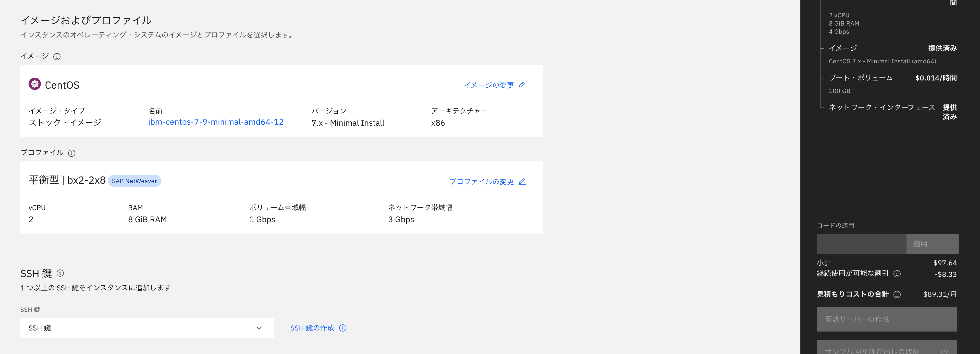980x354 pixels.
Task: Click the info icon beside SSH 鍵
Action: coord(60,273)
